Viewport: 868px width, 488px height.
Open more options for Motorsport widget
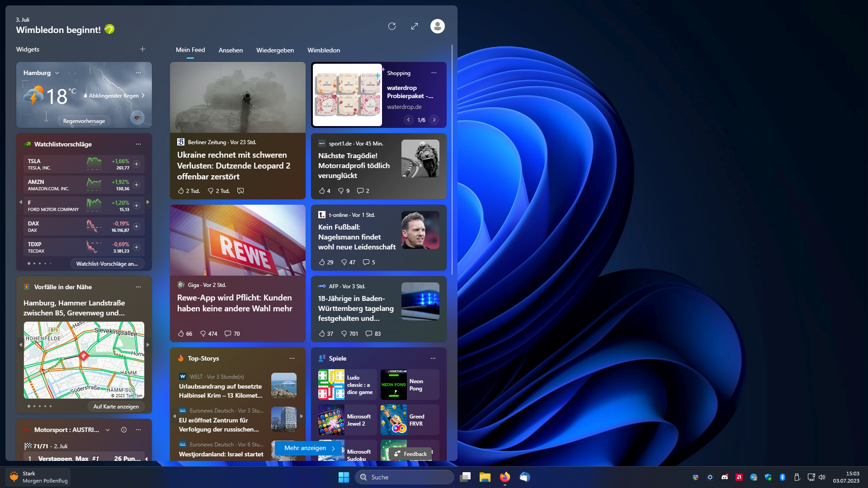(x=138, y=430)
